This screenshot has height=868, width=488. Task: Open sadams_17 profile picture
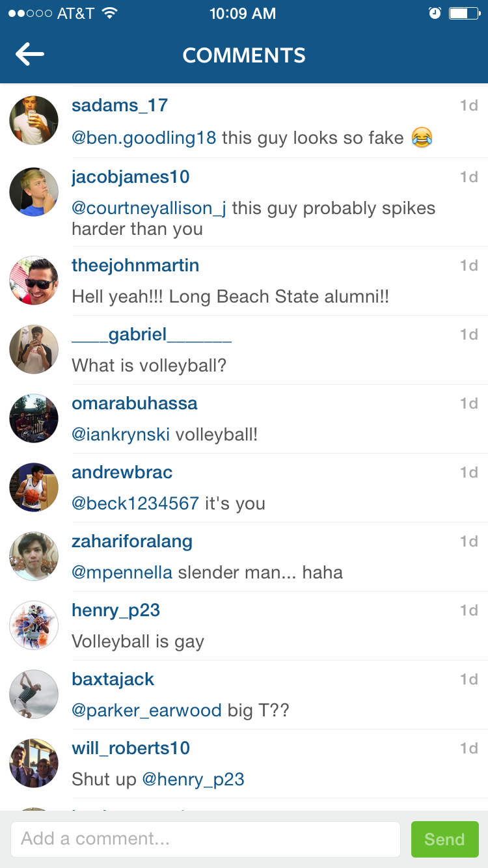(34, 120)
